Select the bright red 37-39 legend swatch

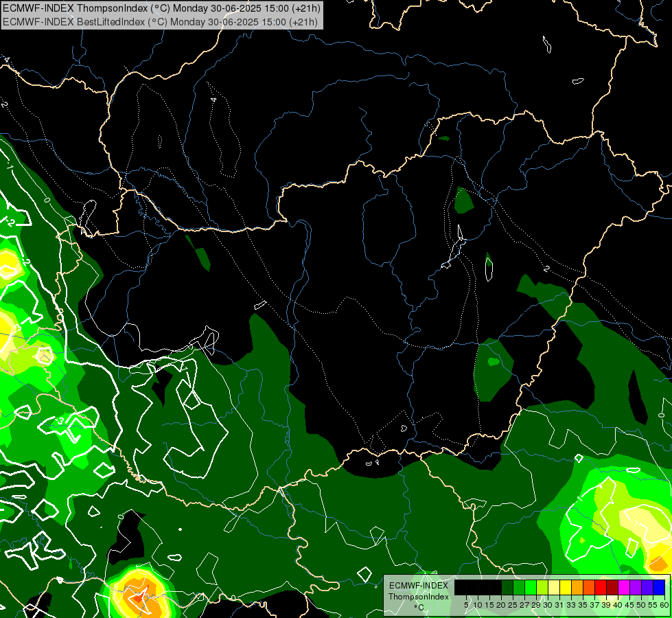pos(601,587)
